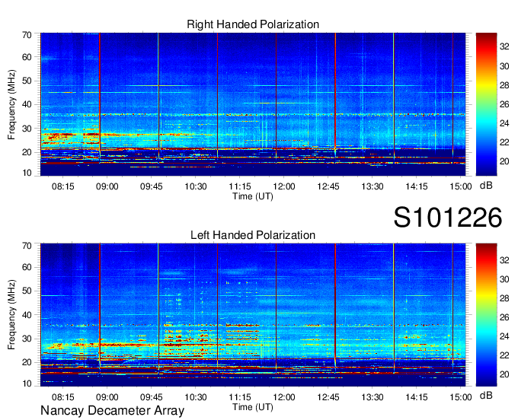Click the 11:15 tick of the left-handed plot

click(x=240, y=397)
